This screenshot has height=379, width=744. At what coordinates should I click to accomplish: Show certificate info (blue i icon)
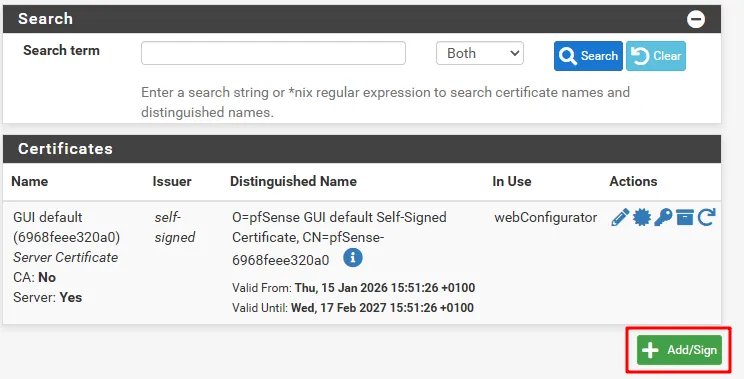[353, 258]
